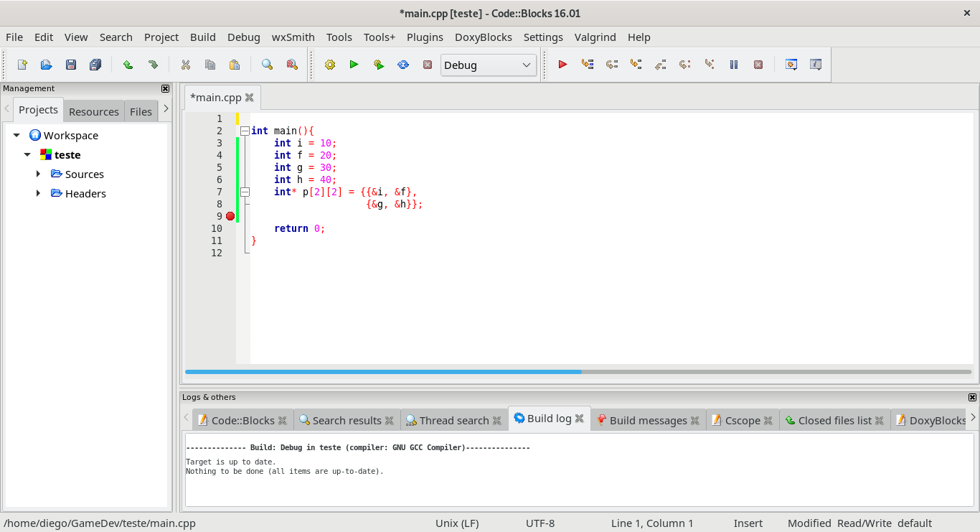Open the Debugging windows icon menu

pos(791,65)
